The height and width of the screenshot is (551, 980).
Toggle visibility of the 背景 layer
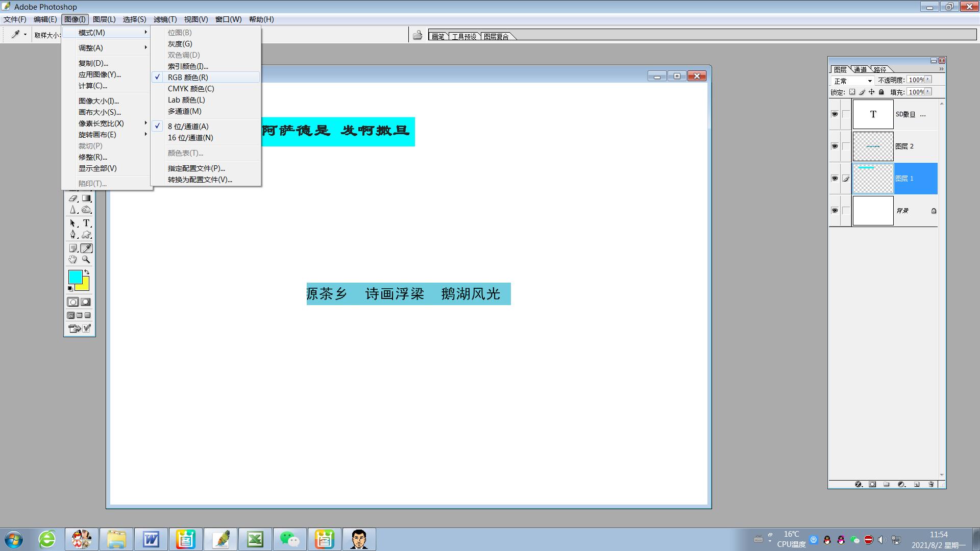click(835, 211)
